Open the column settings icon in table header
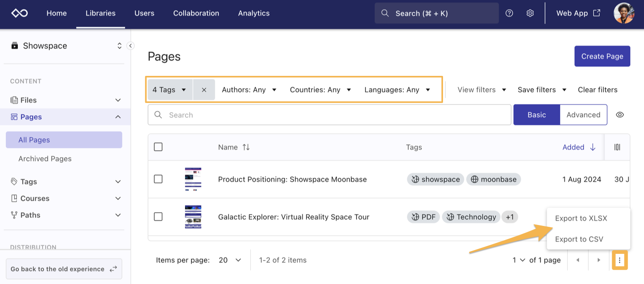Viewport: 644px width, 284px height. [x=617, y=147]
